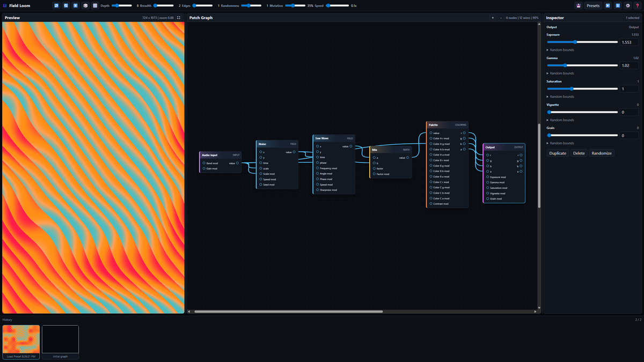Click the preview fullscreen icon
The image size is (644, 362).
click(179, 18)
